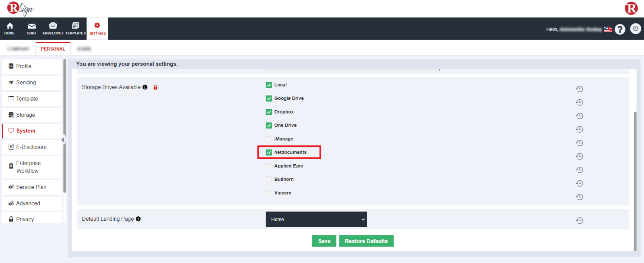Open Advanced settings in sidebar

(32, 203)
